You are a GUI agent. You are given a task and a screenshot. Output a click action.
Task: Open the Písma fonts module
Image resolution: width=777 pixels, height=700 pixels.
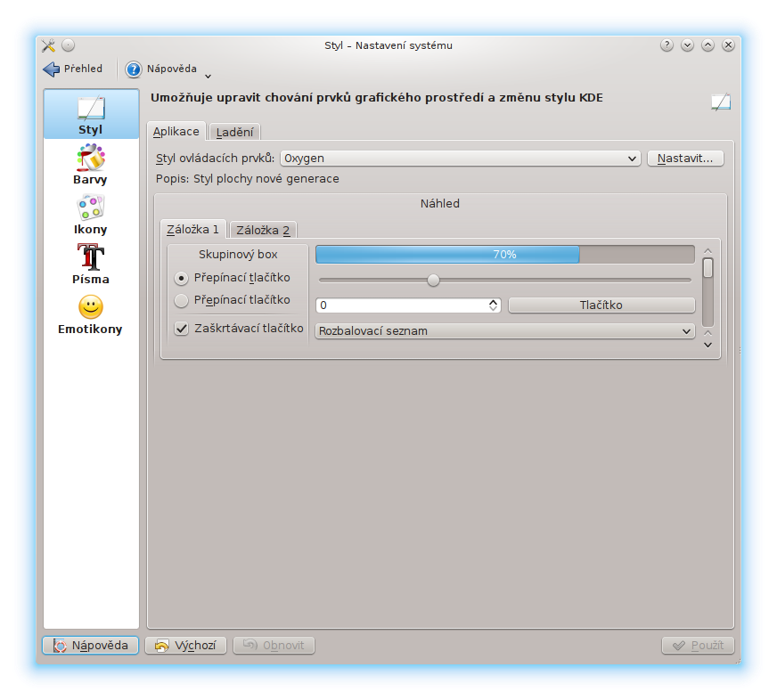coord(91,265)
